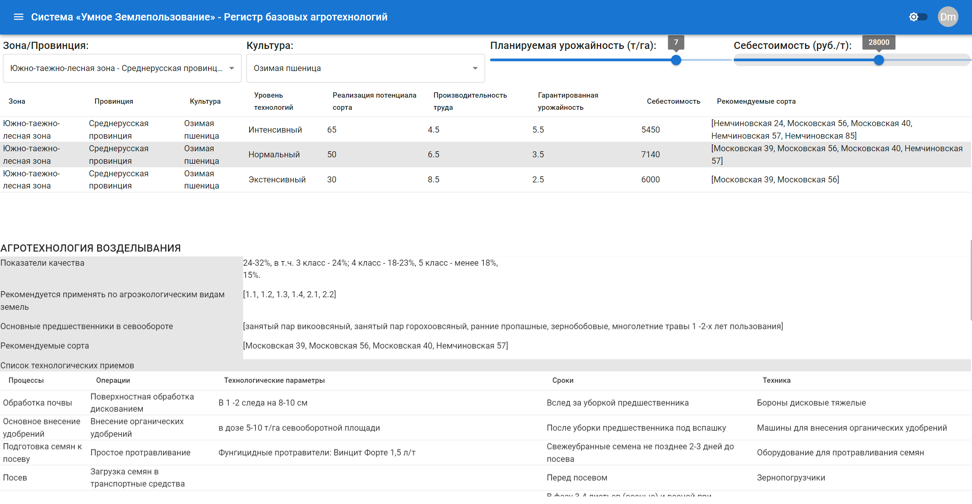Click the Список технологических приемов heading
Screen dimensions: 972x504
(67, 365)
